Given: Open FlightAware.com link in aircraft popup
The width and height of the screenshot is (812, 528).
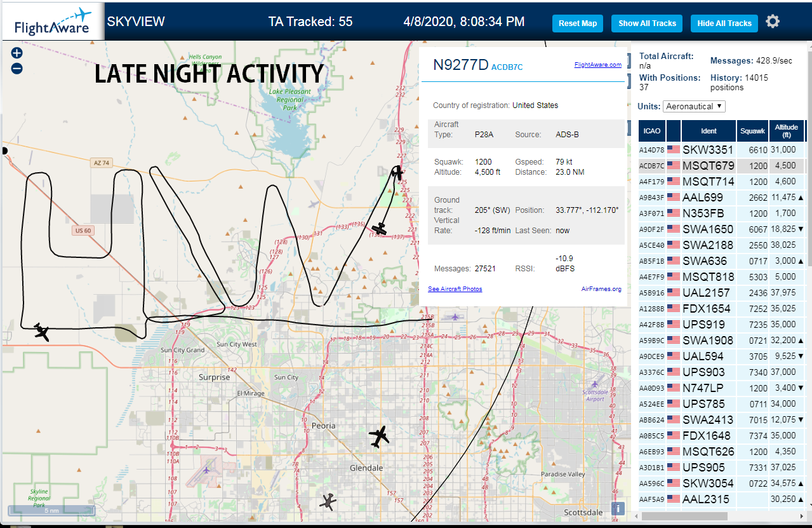Looking at the screenshot, I should tap(598, 65).
